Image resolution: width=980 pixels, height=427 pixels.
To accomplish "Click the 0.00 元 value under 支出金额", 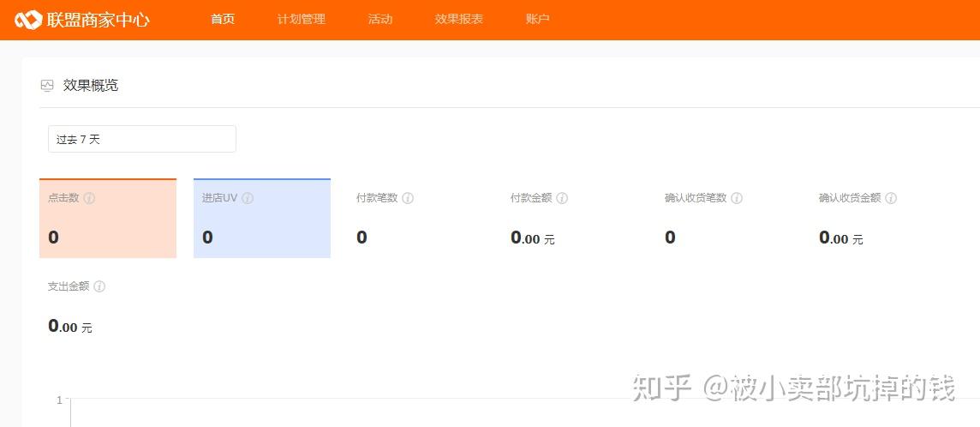I will tap(70, 327).
